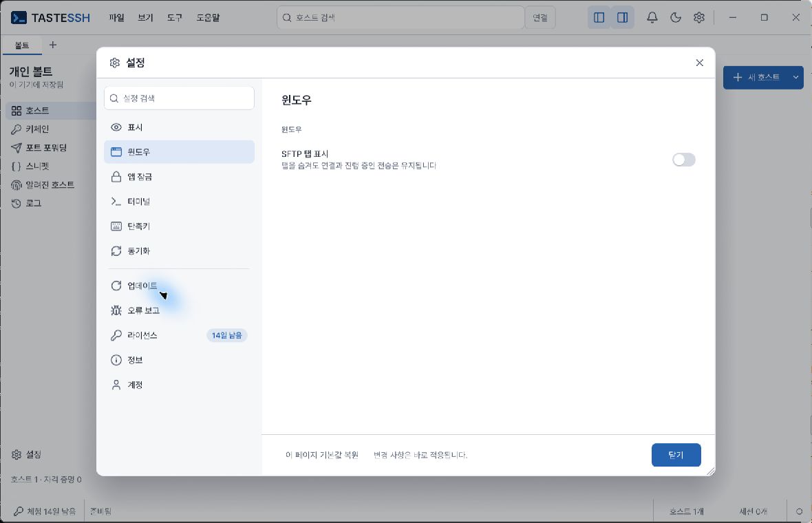This screenshot has height=523, width=812.
Task: Open 스니펫 in the vault sidebar
Action: click(51, 167)
